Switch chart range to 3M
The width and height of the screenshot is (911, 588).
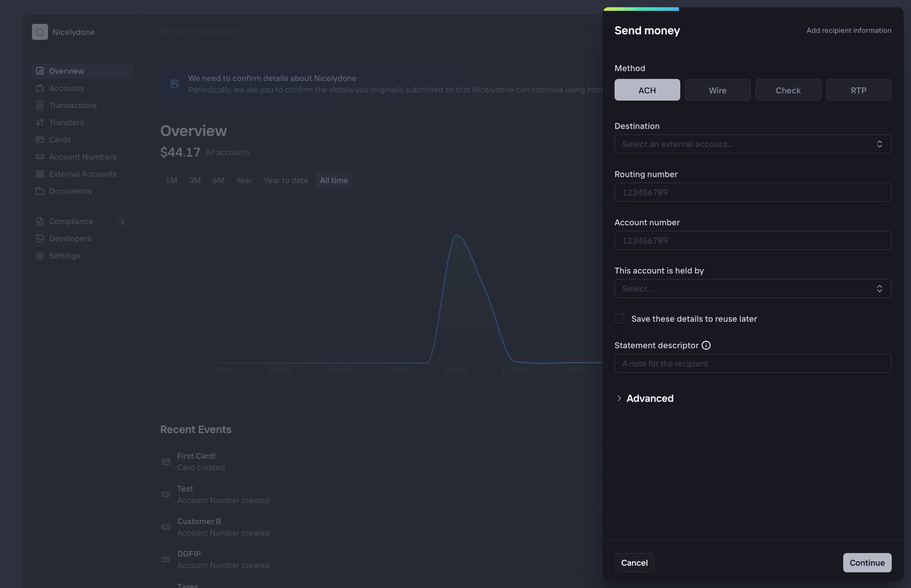[x=195, y=180]
